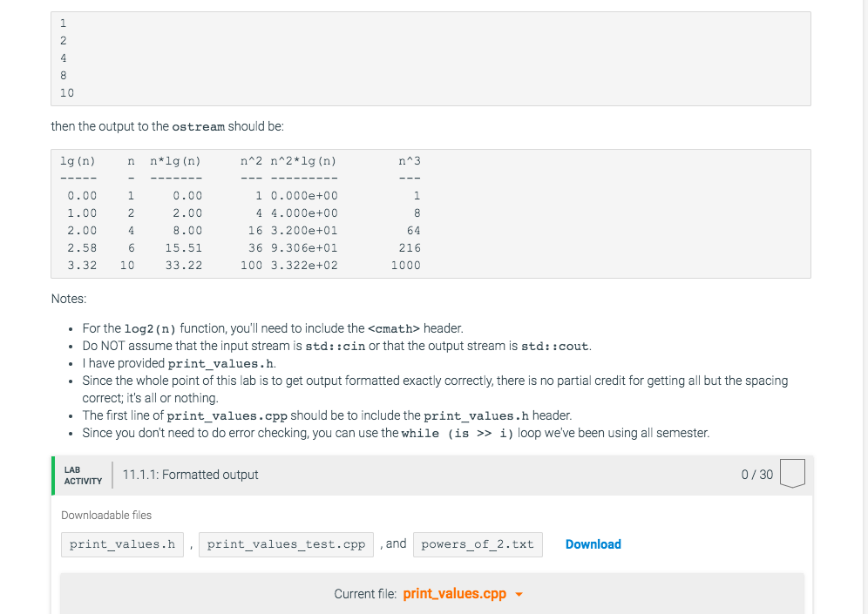Screen dimensions: 868x614
Task: Click the bookmark flag icon near the score
Action: point(792,473)
